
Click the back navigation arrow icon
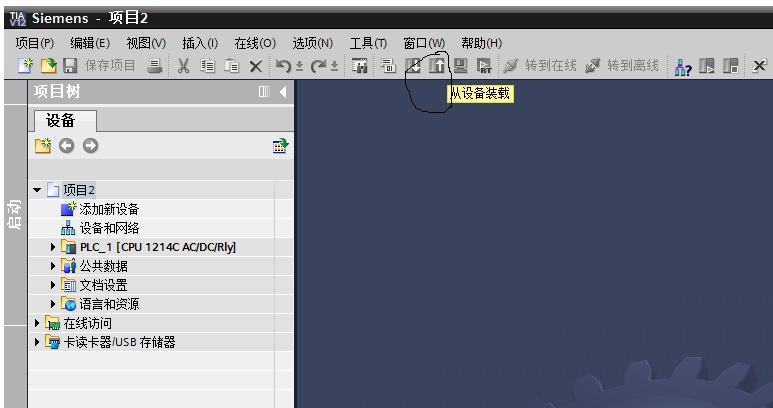[x=67, y=146]
